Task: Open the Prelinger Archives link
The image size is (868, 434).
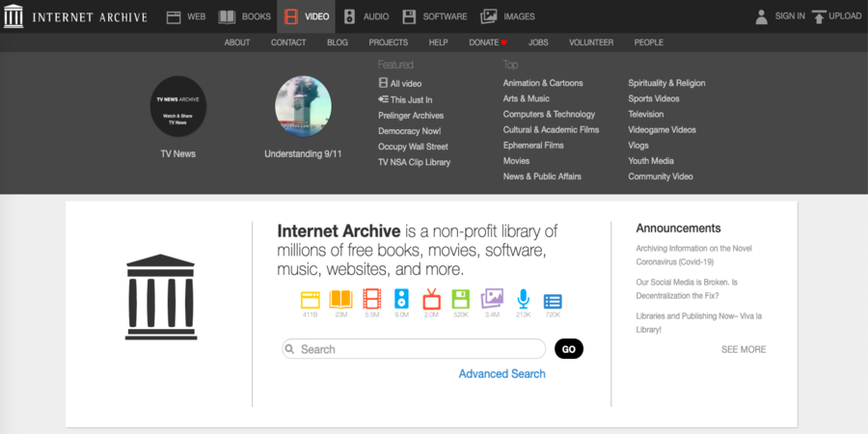Action: 411,115
